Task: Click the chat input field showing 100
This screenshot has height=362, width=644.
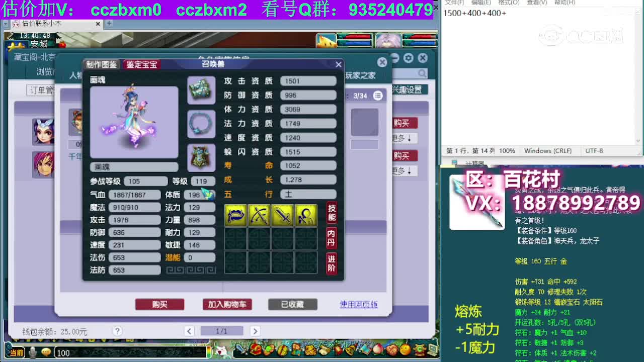Action: coord(130,353)
